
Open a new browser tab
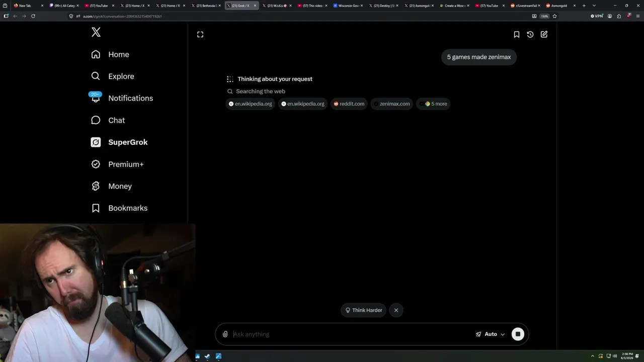point(584,6)
